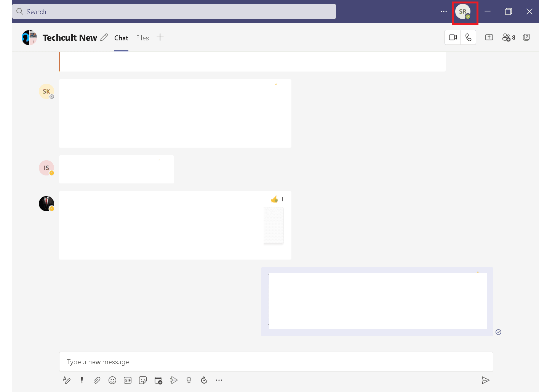
Task: Open the sticker picker
Action: point(143,380)
